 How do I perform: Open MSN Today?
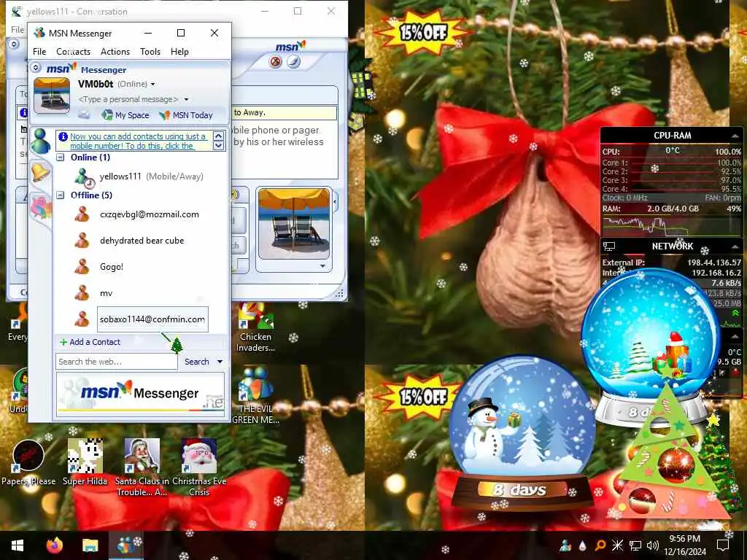pos(186,114)
